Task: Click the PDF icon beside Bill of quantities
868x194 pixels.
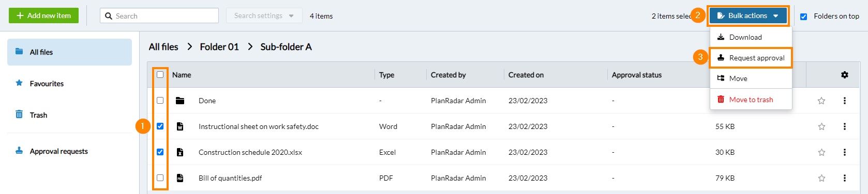Action: (x=180, y=178)
